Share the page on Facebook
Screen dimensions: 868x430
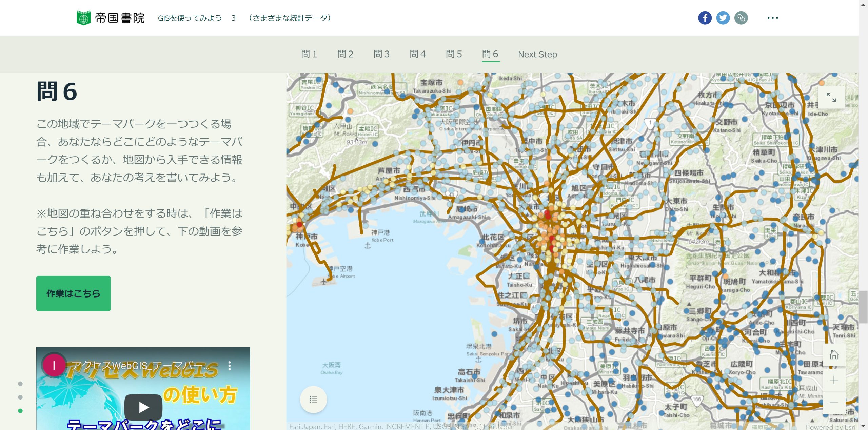pos(705,18)
